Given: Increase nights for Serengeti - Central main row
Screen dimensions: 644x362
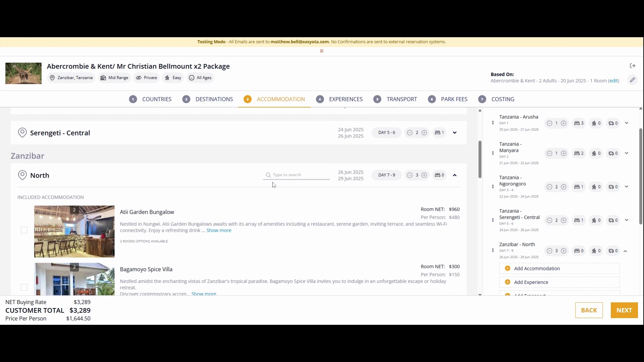Looking at the screenshot, I should pyautogui.click(x=424, y=133).
